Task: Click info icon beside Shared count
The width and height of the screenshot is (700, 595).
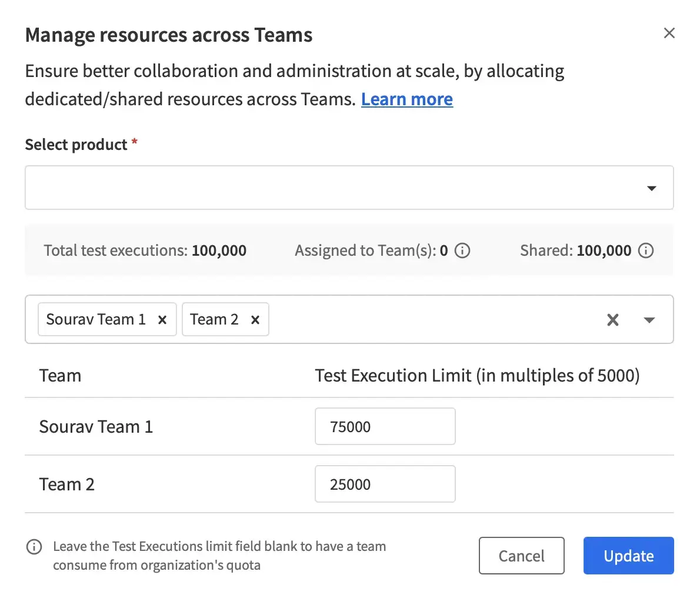Action: point(646,251)
